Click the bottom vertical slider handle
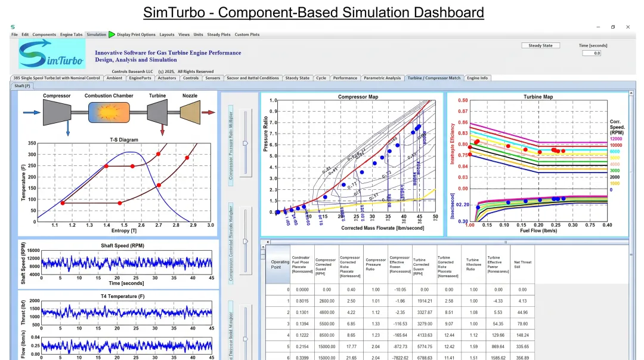The height and width of the screenshot is (360, 644). pos(245,339)
